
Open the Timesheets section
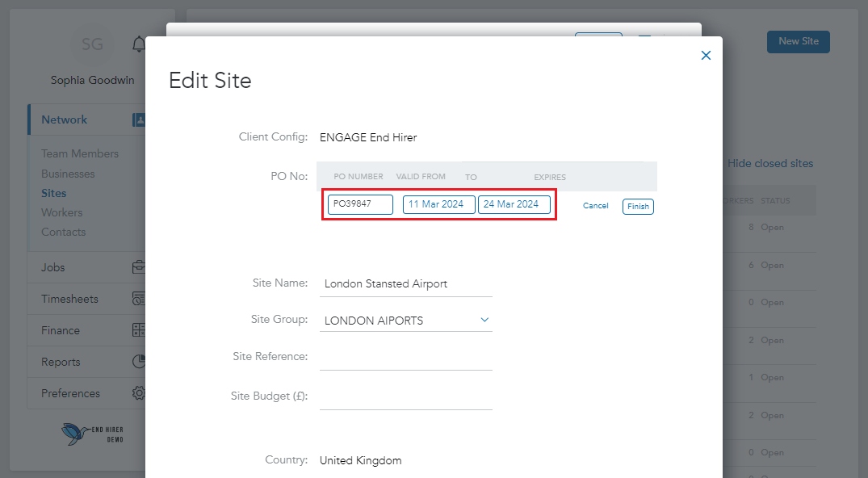(x=69, y=299)
